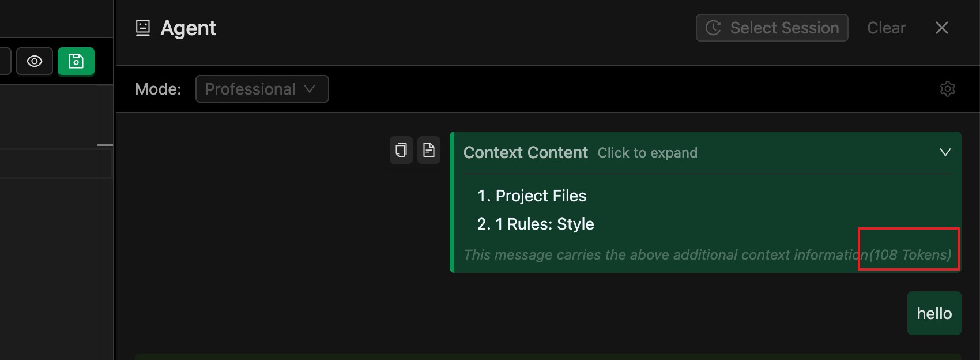This screenshot has height=360, width=980.
Task: Select the Project Files context item
Action: (540, 196)
